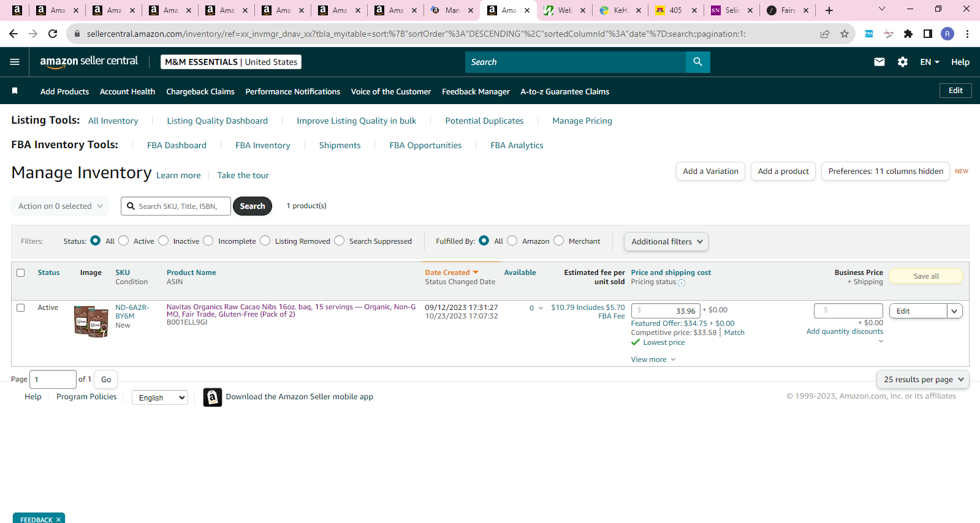Open Feedback Manager menu item

point(476,91)
